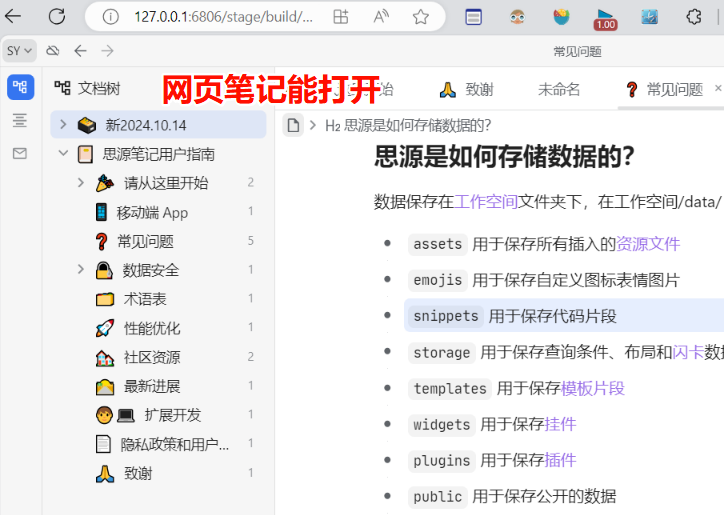This screenshot has height=515, width=724.
Task: Click breadcrumb 思源是如何存储数据的?
Action: coord(408,125)
